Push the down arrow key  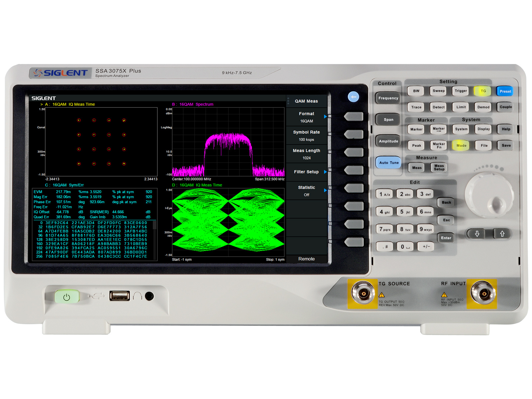(477, 234)
